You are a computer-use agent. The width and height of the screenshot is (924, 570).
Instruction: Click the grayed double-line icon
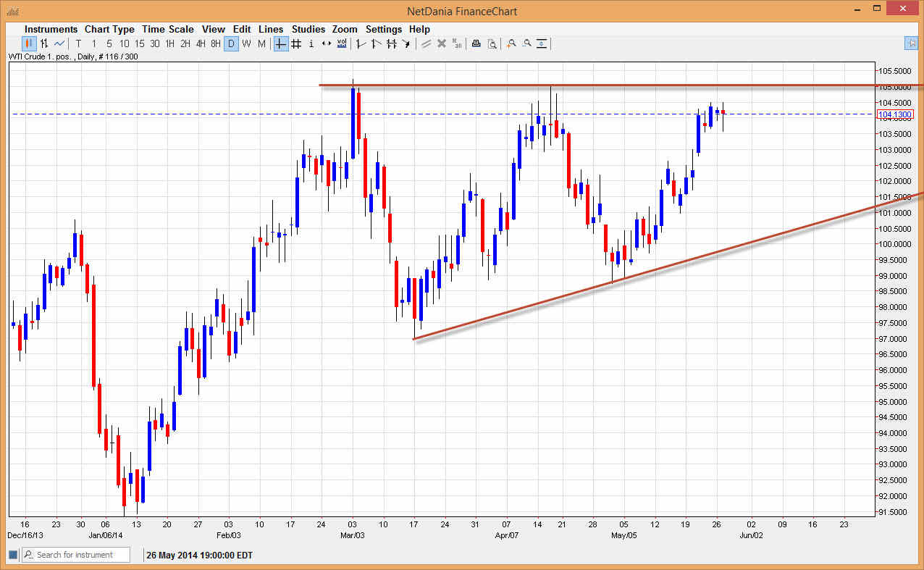pos(426,43)
